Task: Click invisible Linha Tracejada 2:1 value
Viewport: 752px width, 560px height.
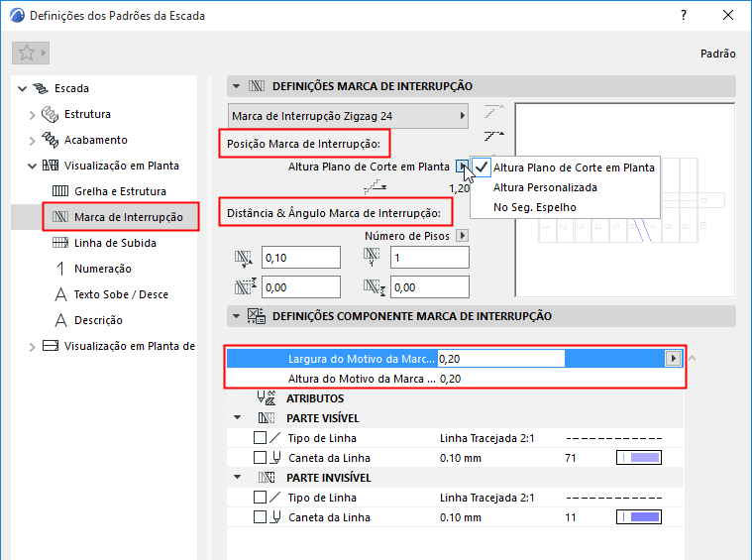Action: pos(486,499)
